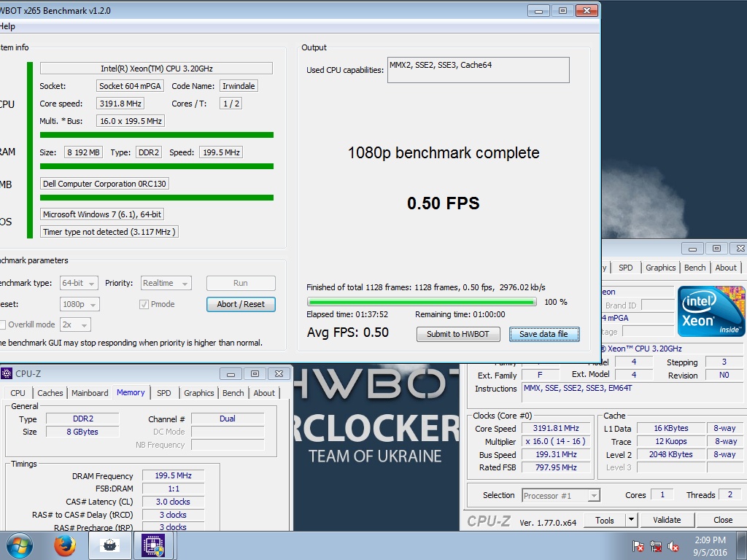Open About tab in right CPU-Z window

(x=726, y=268)
